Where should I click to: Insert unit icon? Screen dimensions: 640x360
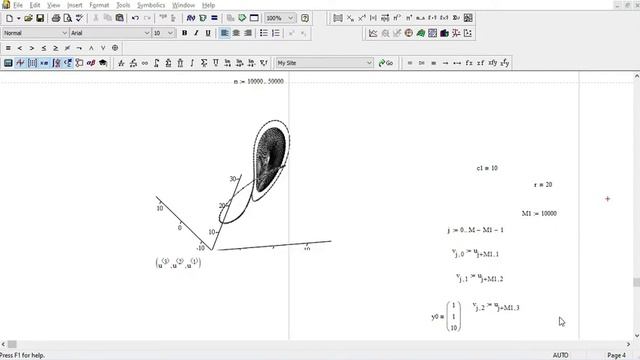pos(202,18)
